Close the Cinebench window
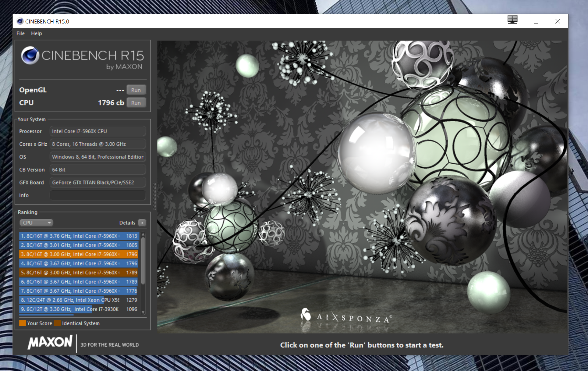 [x=558, y=21]
